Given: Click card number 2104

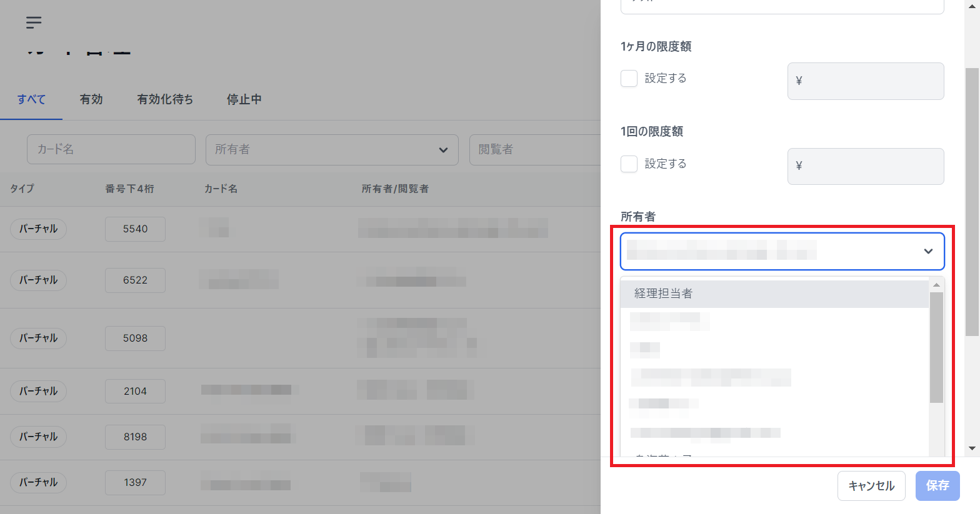Looking at the screenshot, I should click(x=135, y=392).
